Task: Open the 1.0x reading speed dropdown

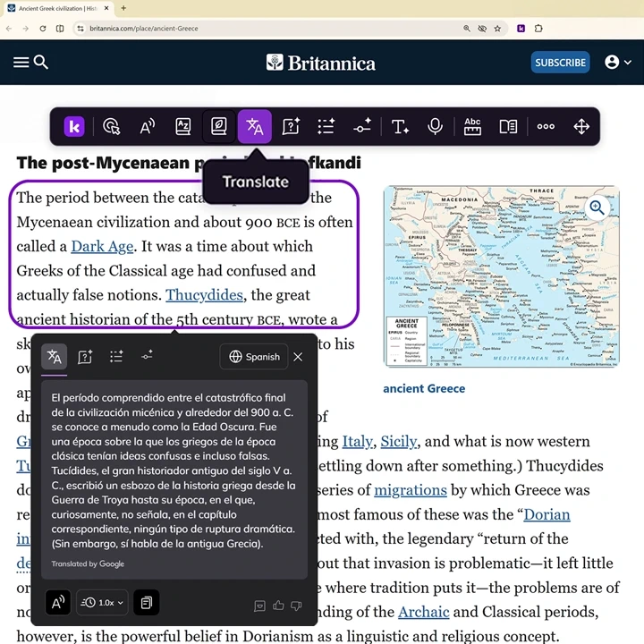Action: point(102,603)
